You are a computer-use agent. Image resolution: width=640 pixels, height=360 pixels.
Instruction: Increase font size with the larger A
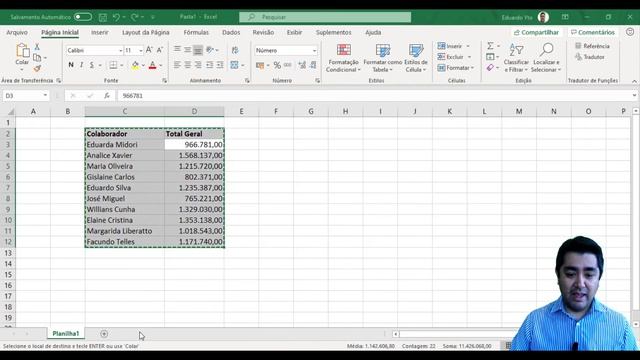click(x=149, y=50)
